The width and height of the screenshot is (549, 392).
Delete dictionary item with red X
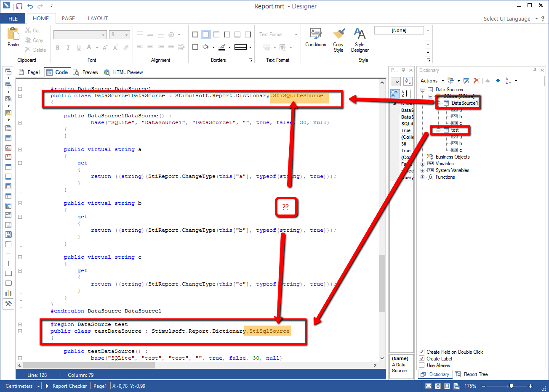point(477,81)
